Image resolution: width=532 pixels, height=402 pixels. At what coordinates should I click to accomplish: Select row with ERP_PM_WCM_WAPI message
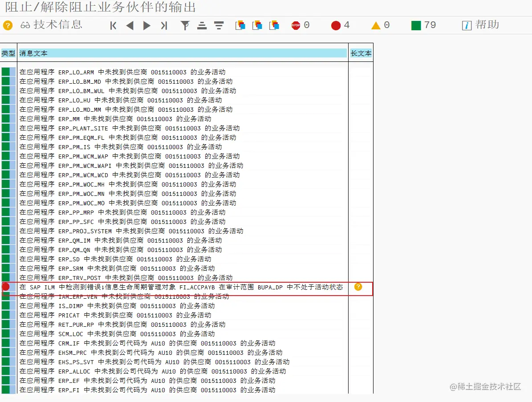131,166
